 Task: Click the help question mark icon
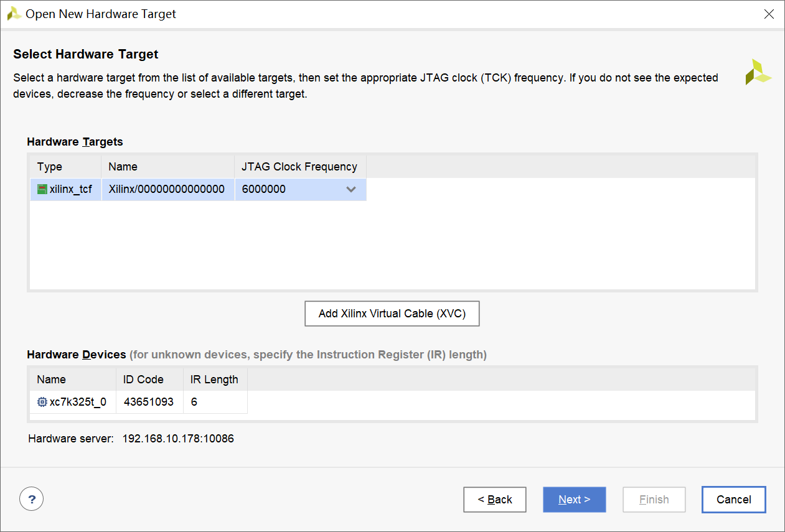tap(32, 499)
